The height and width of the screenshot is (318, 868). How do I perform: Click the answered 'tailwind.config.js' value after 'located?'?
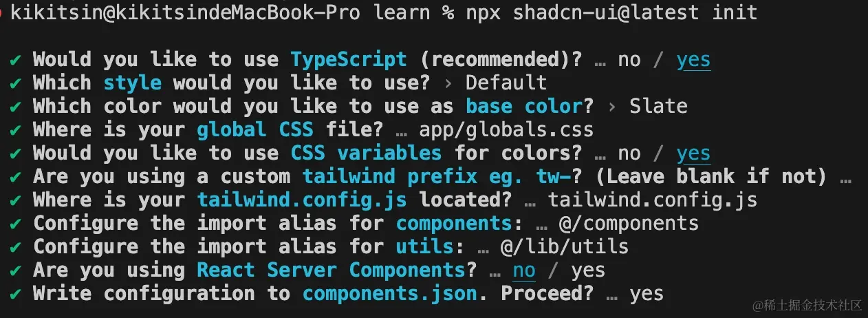click(652, 200)
